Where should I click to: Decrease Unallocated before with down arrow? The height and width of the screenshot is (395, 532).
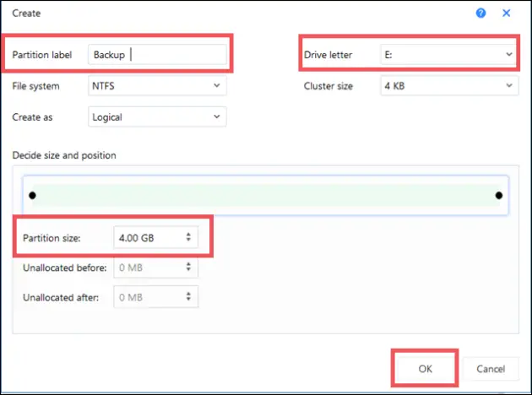pyautogui.click(x=187, y=272)
